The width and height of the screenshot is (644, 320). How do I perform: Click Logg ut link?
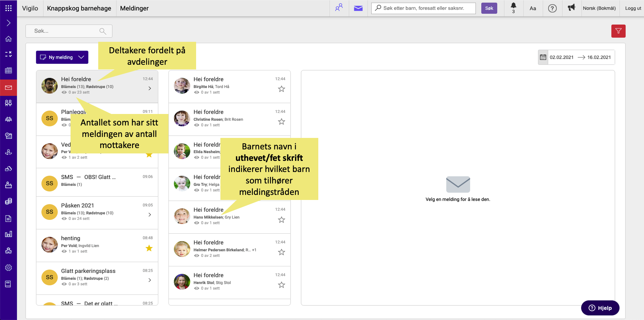click(x=633, y=8)
